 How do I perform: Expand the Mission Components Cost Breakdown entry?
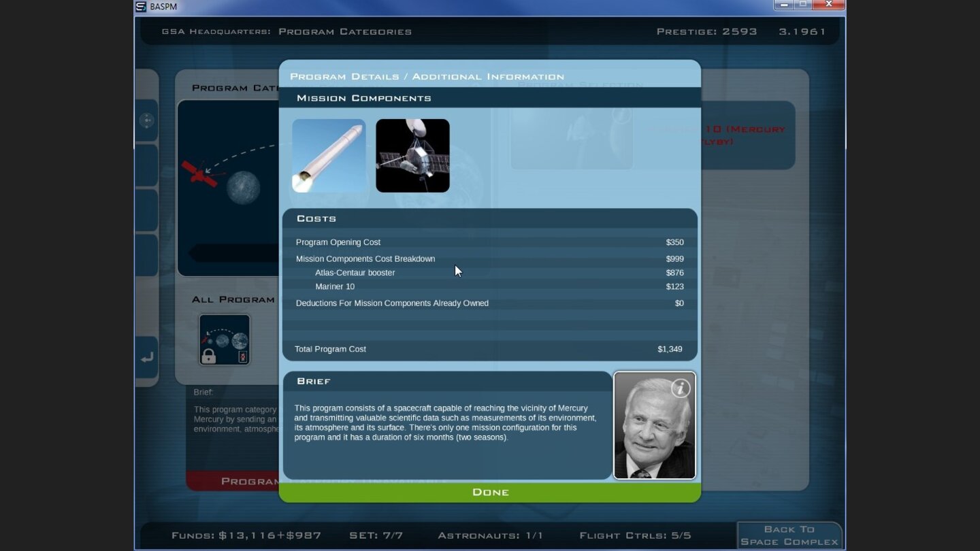coord(365,258)
